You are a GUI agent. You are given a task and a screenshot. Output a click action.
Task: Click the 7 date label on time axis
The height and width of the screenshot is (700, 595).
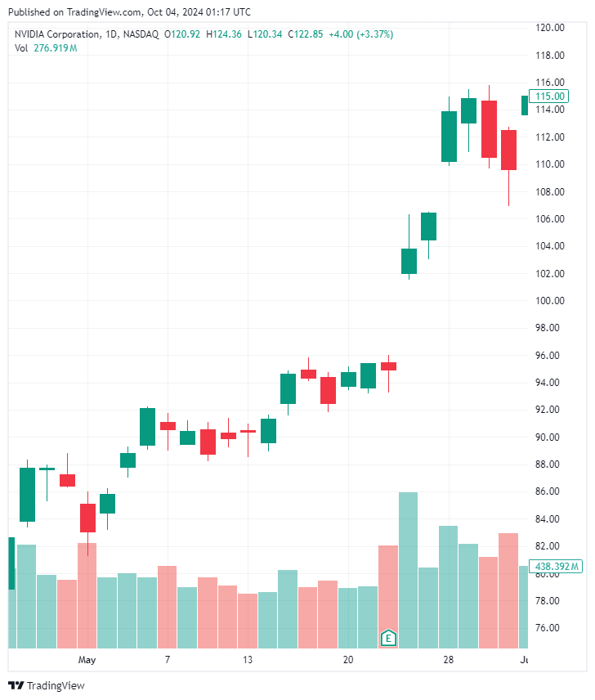pos(168,660)
